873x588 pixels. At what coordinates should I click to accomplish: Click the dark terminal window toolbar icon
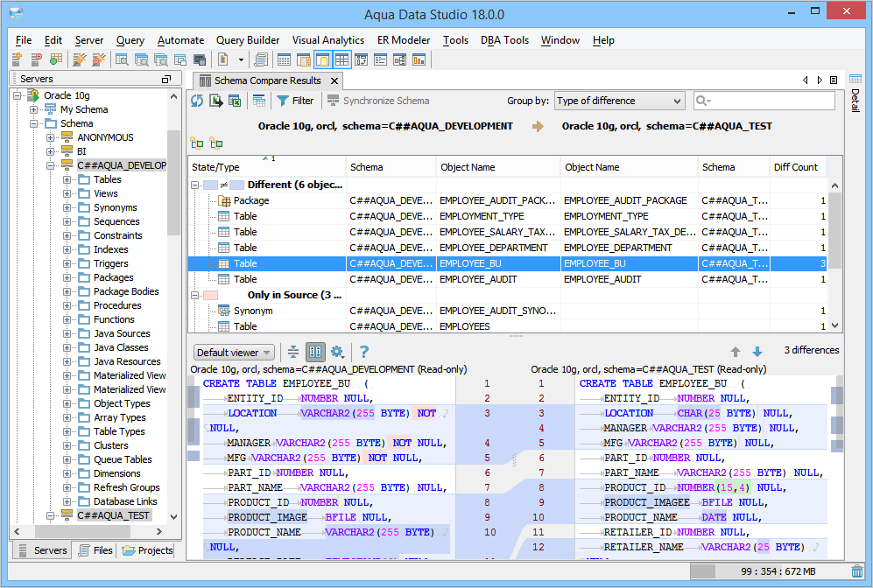point(200,59)
